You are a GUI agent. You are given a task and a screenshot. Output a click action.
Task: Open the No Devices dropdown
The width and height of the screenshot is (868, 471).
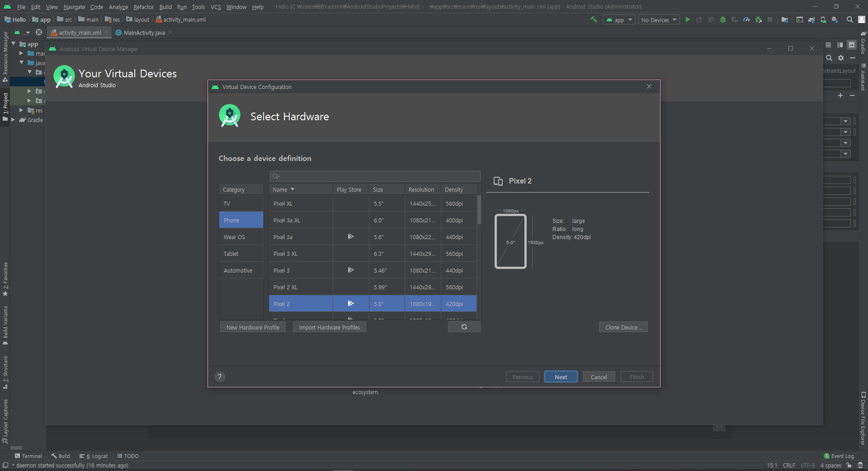coord(659,20)
